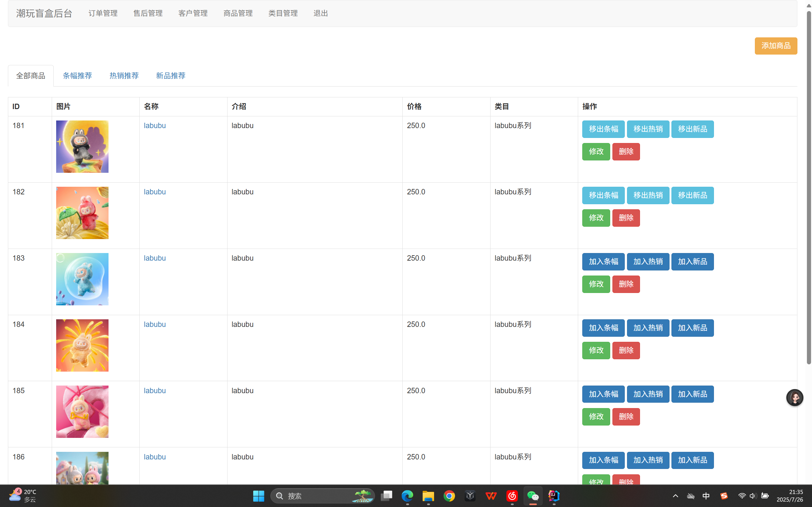Open IntelliJ IDEA in the taskbar

[554, 496]
